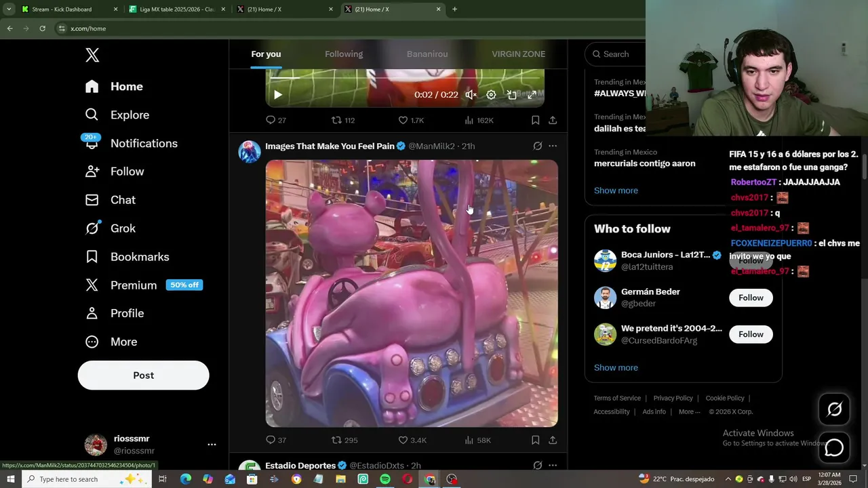Repost the post with 295 reposts
The height and width of the screenshot is (488, 868).
[344, 440]
